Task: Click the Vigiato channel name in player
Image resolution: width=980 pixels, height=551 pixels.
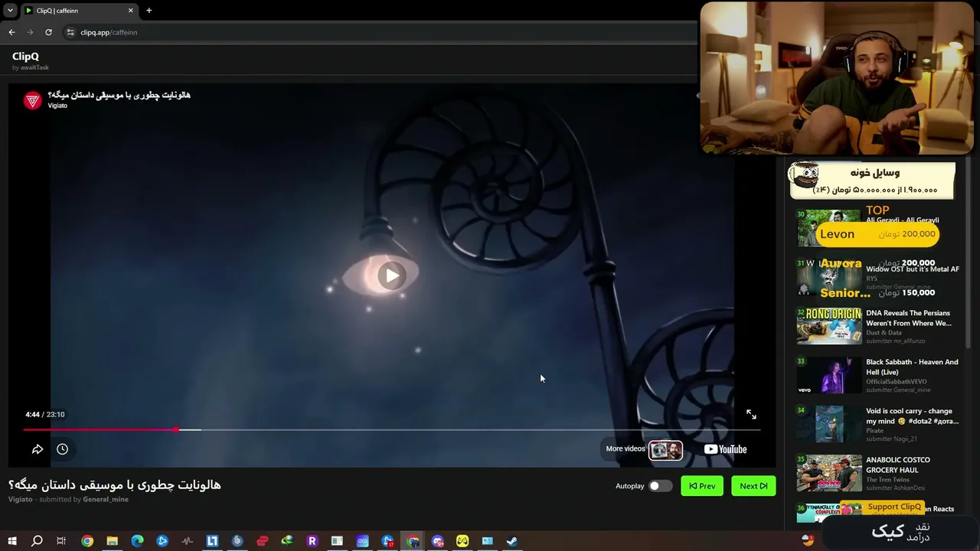Action: (x=57, y=106)
